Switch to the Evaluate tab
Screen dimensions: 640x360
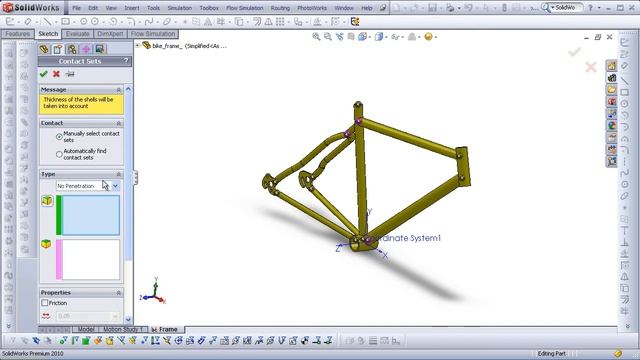[77, 34]
